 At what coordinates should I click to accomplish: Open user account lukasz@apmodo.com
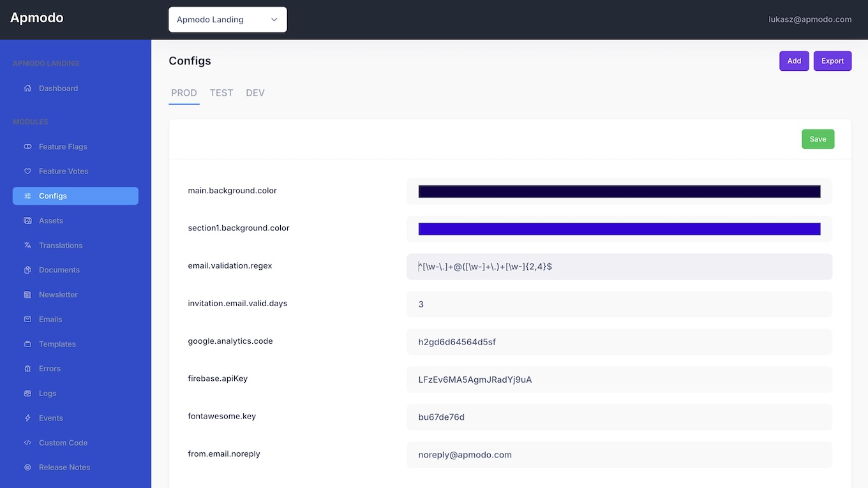(x=810, y=20)
